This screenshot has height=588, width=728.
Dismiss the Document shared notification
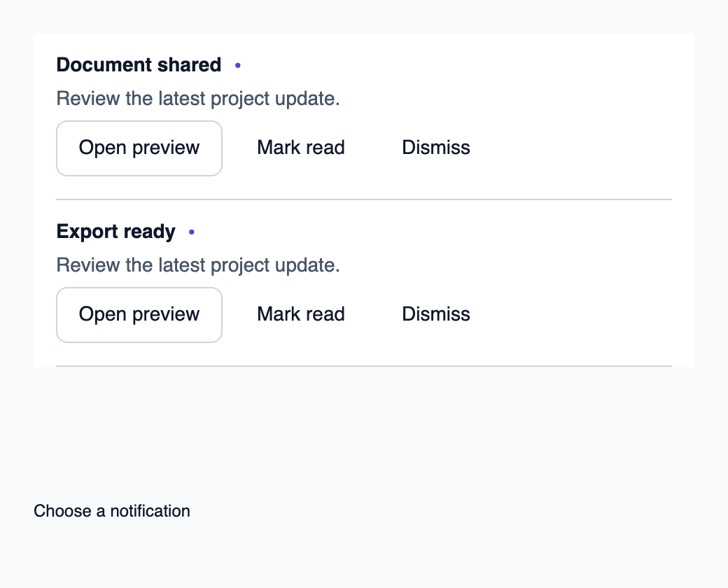coord(436,148)
